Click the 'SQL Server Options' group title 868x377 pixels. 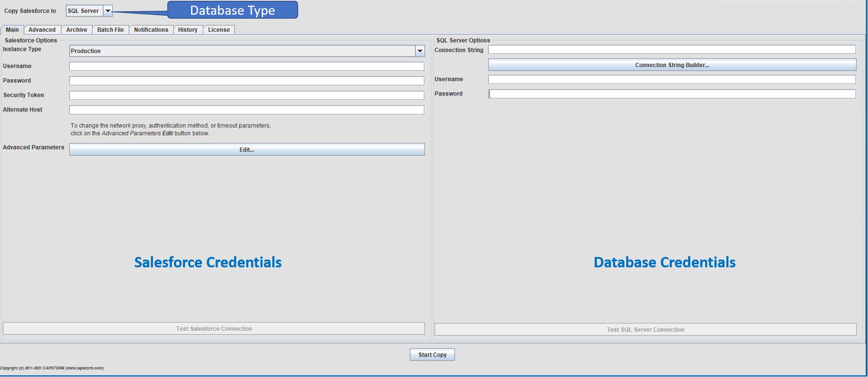[463, 40]
